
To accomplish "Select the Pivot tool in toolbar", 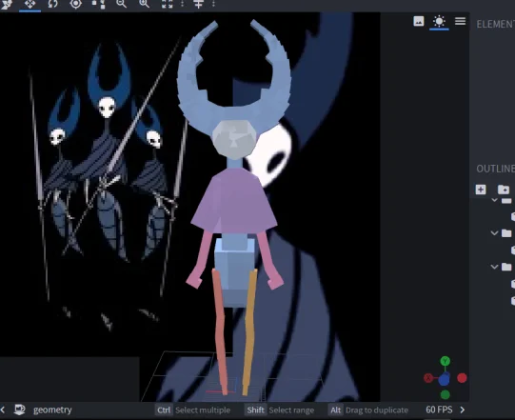I will pos(75,4).
